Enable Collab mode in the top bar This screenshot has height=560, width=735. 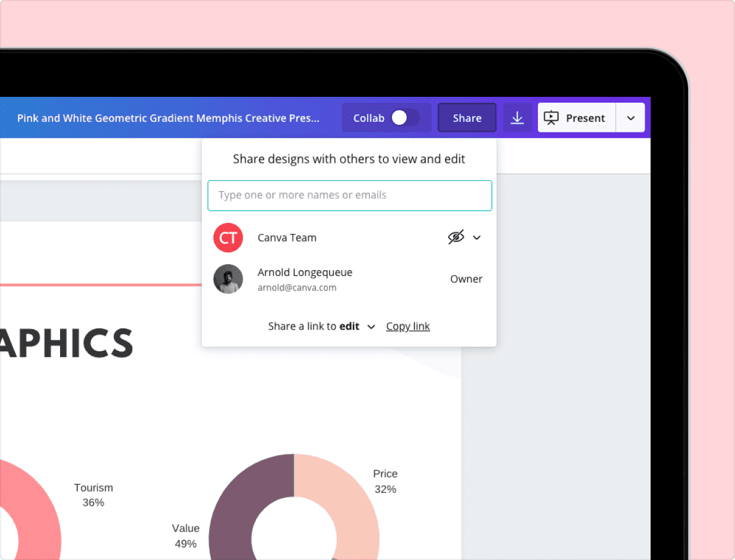[x=400, y=117]
